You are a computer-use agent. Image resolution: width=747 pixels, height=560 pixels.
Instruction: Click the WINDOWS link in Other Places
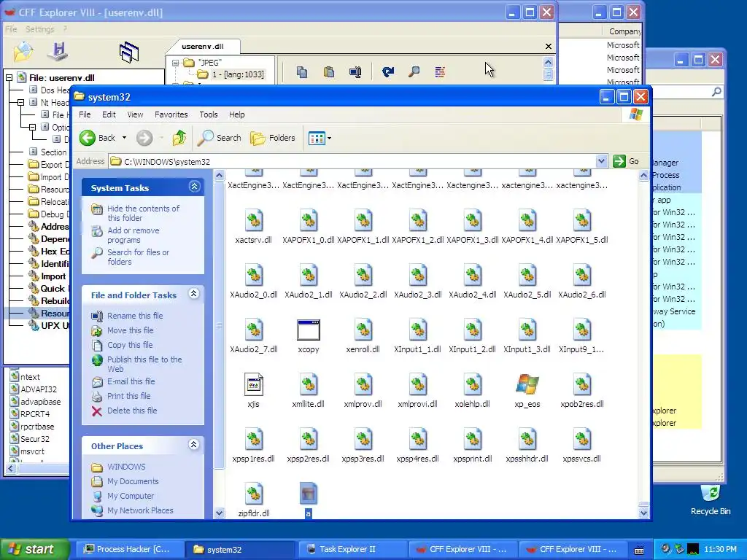click(126, 467)
